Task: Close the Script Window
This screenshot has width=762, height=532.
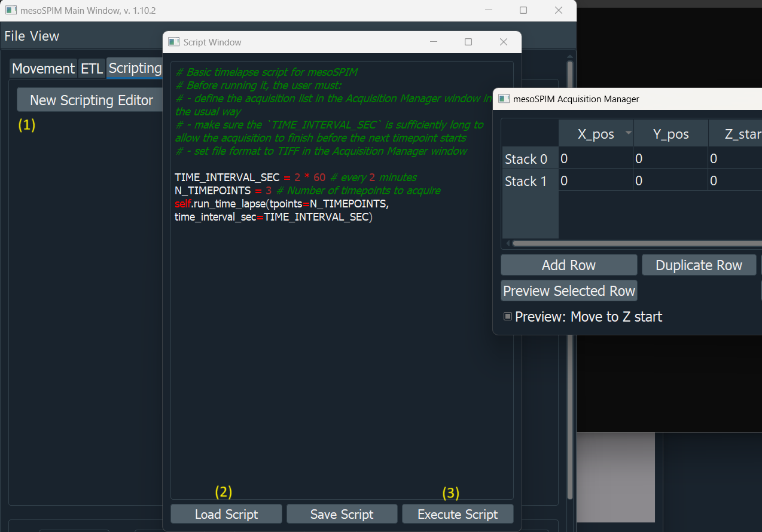Action: point(504,42)
